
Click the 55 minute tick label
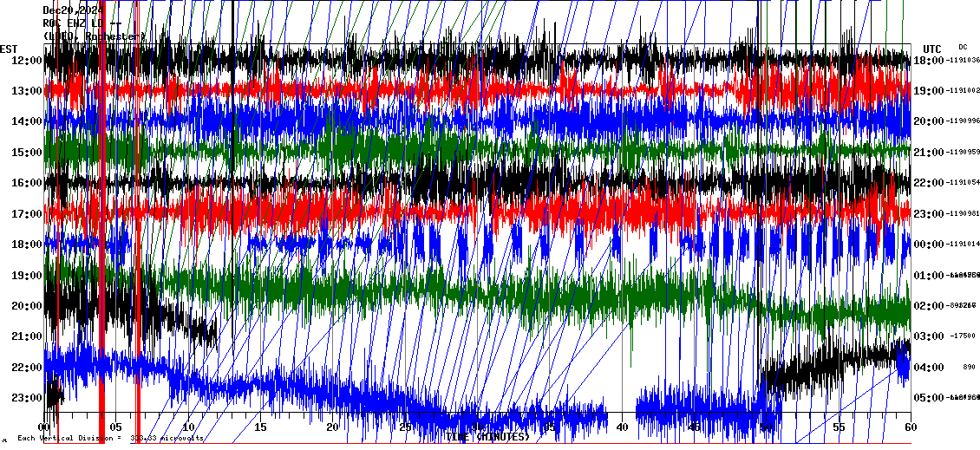click(838, 427)
